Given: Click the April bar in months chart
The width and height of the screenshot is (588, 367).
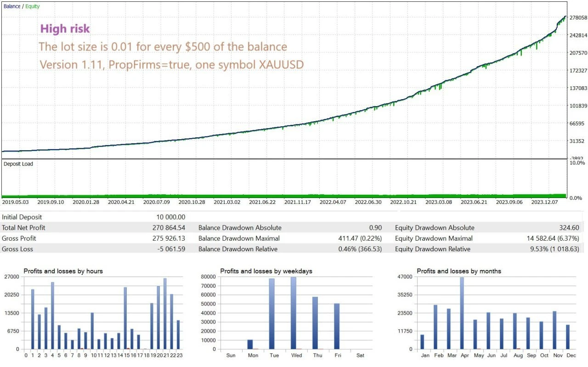Looking at the screenshot, I should [461, 313].
